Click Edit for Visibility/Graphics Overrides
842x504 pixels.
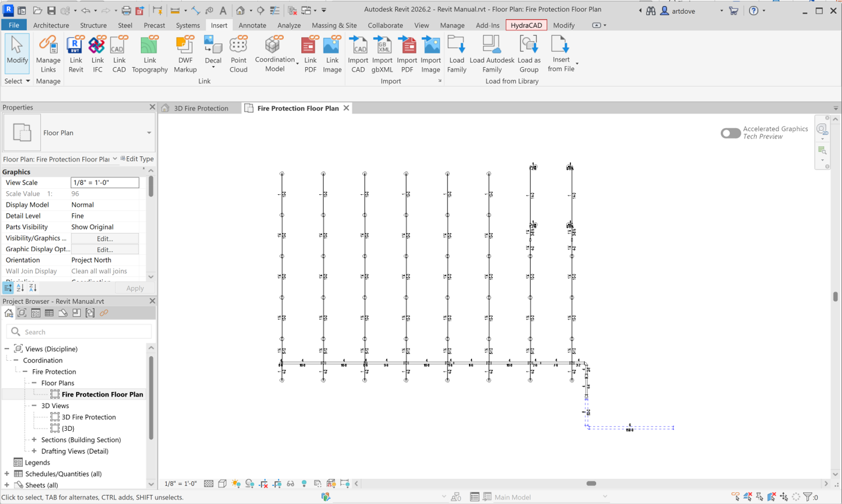pos(105,239)
